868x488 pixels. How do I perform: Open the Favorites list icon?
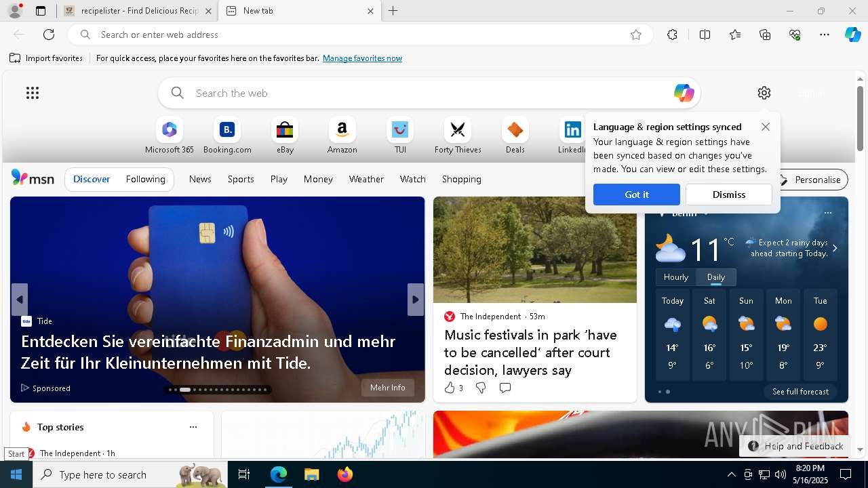(x=735, y=35)
